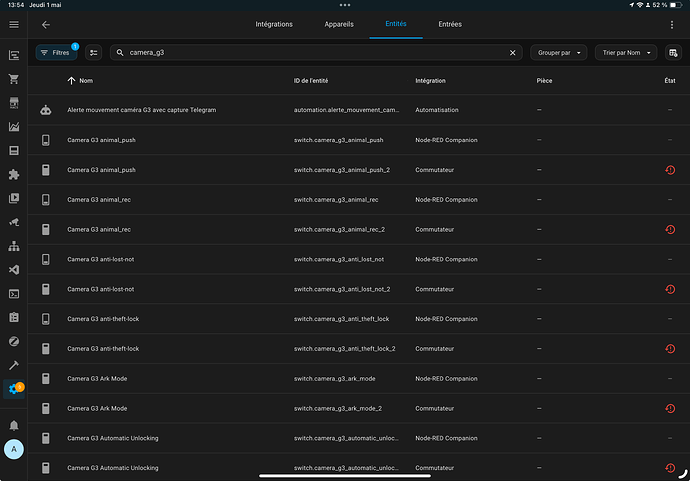
Task: Open the switch.camera_g3_animal_push entity row
Action: click(359, 140)
